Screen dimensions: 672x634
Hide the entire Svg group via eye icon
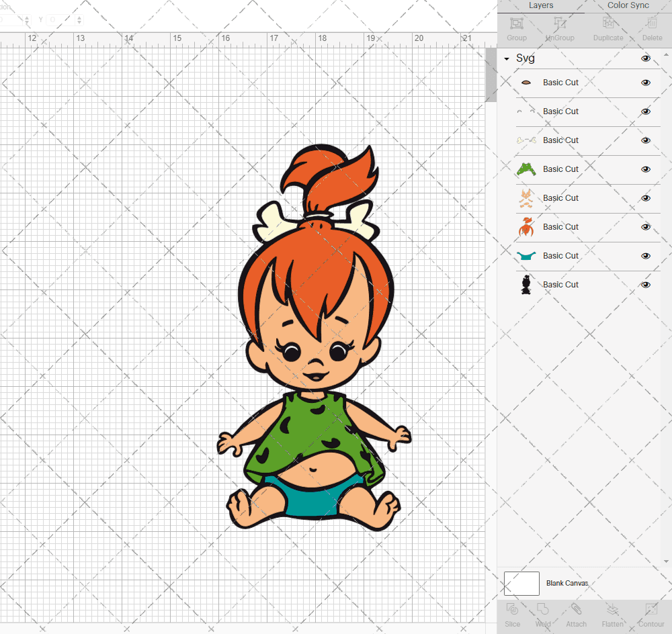[645, 58]
